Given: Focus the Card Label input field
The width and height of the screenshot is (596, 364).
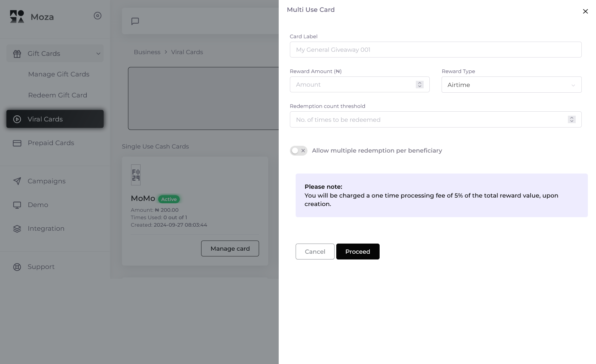Looking at the screenshot, I should click(x=435, y=50).
